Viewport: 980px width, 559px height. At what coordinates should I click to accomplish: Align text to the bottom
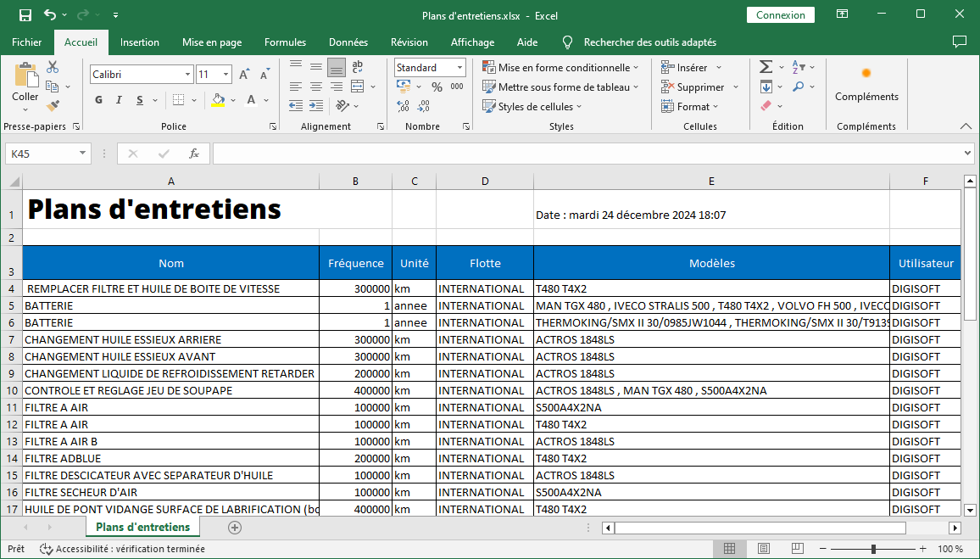[337, 67]
